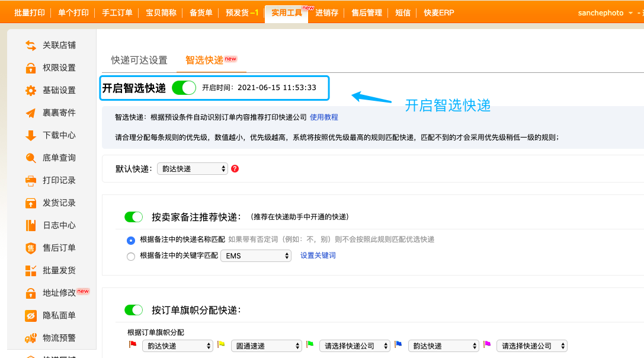Select 根据备注中的快递名称匹配 radio
The width and height of the screenshot is (644, 358).
pos(130,240)
